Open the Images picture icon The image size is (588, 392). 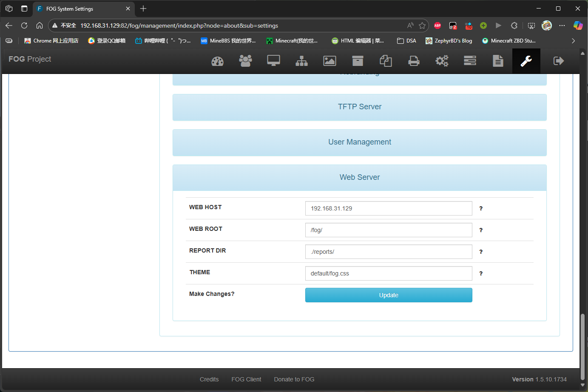tap(330, 61)
